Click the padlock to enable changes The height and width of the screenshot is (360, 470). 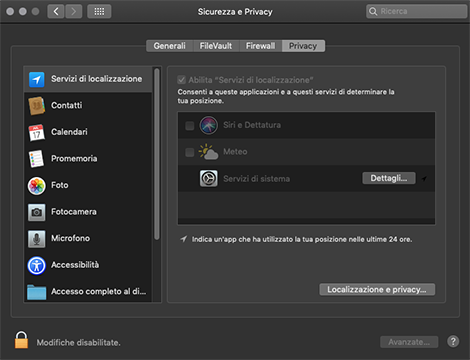point(21,340)
